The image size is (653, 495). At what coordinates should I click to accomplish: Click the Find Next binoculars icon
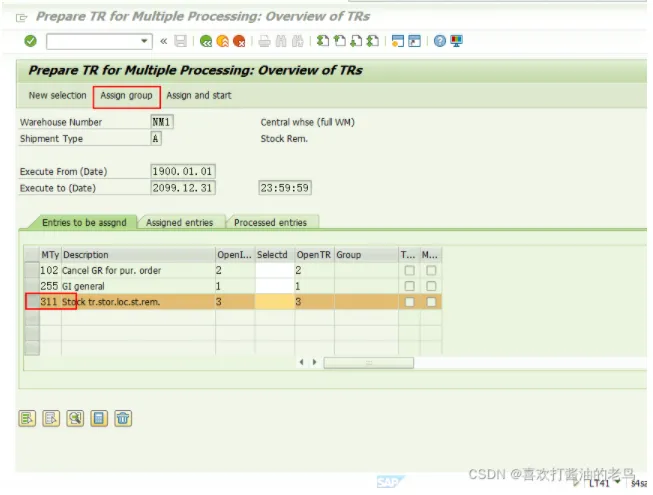298,41
